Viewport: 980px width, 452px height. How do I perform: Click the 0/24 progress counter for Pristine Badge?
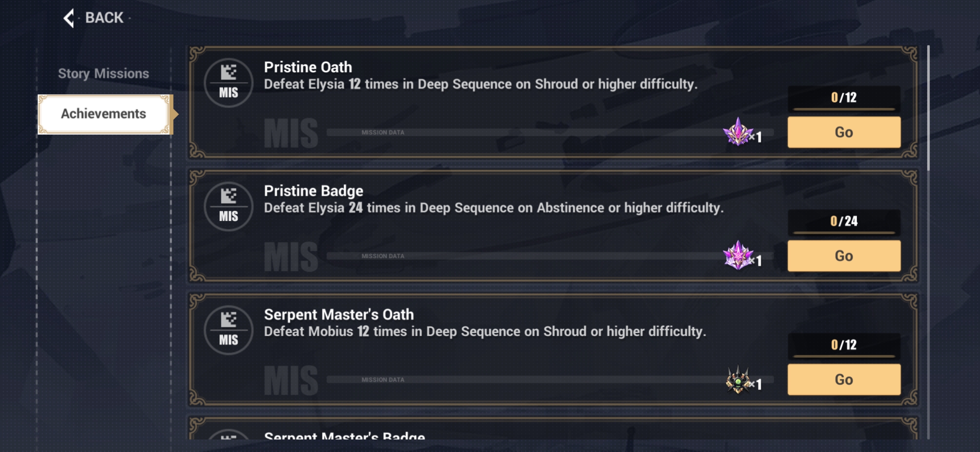(843, 222)
